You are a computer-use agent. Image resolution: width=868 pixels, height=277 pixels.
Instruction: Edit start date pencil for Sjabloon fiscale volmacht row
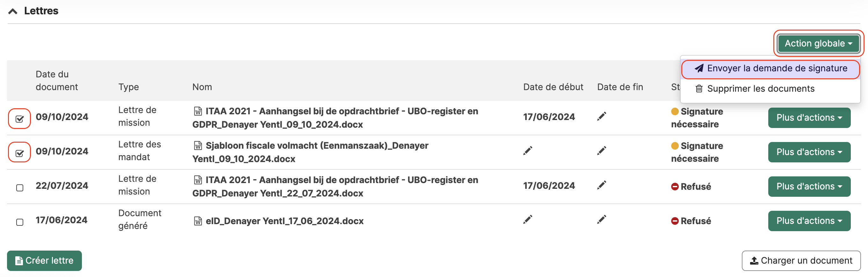click(528, 151)
